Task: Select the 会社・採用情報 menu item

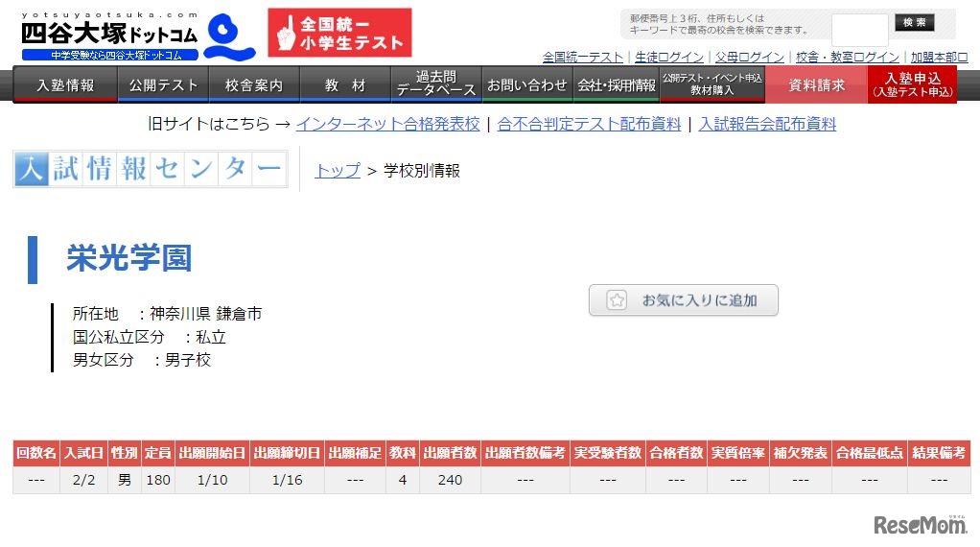Action: [617, 84]
